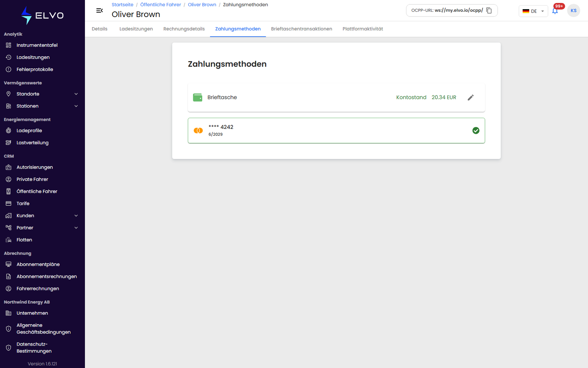The image size is (588, 368).
Task: Click the Fahrerrechnungen icon
Action: (x=8, y=289)
